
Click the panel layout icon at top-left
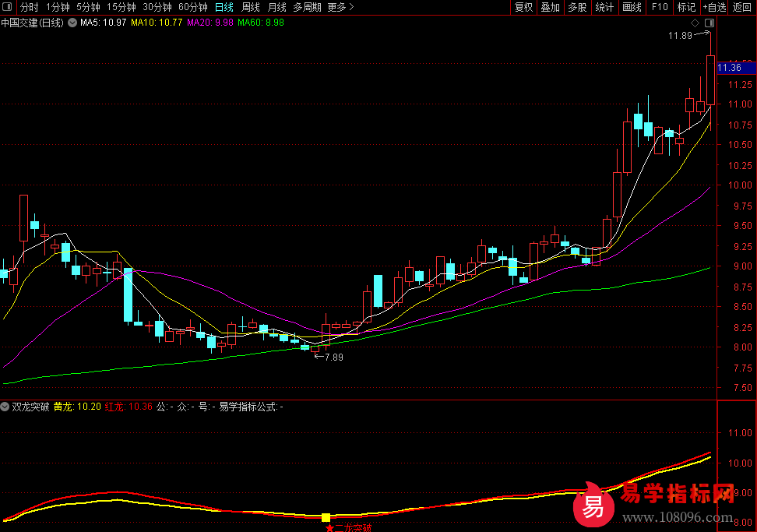click(7, 7)
